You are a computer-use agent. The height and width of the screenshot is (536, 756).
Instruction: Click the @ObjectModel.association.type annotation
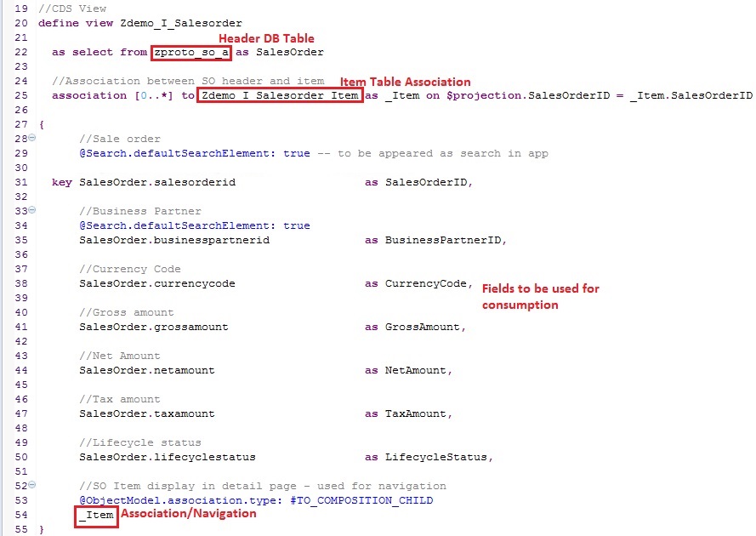pos(171,500)
